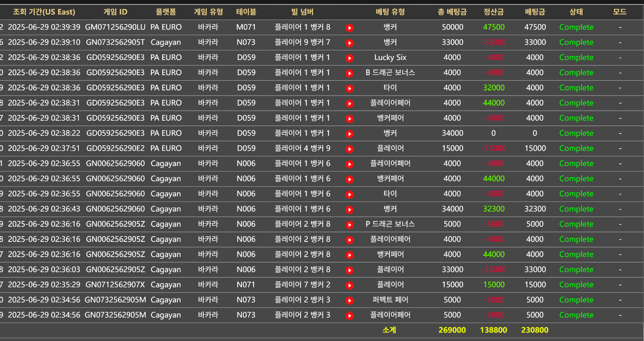Image resolution: width=644 pixels, height=341 pixels.
Task: Select game ID GM071256290LU
Action: pos(115,27)
